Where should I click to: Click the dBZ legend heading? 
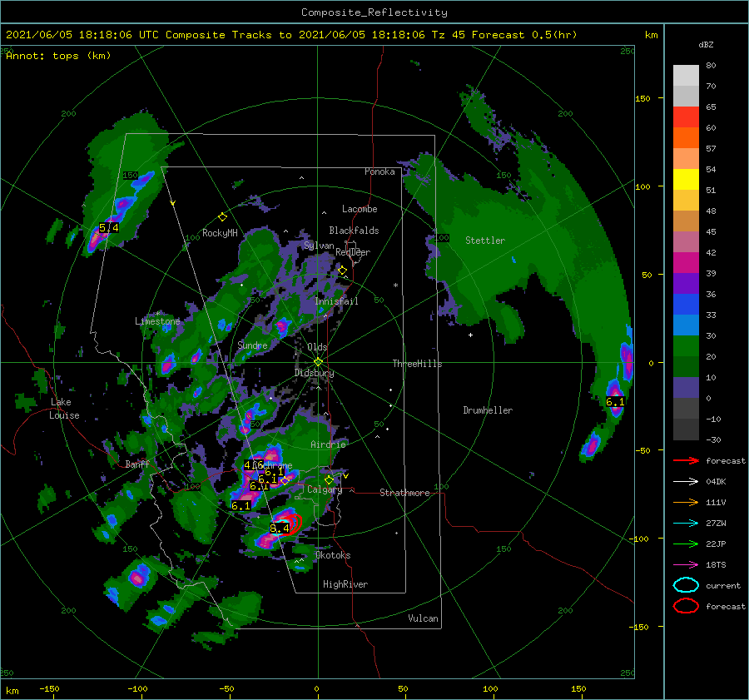tap(706, 45)
